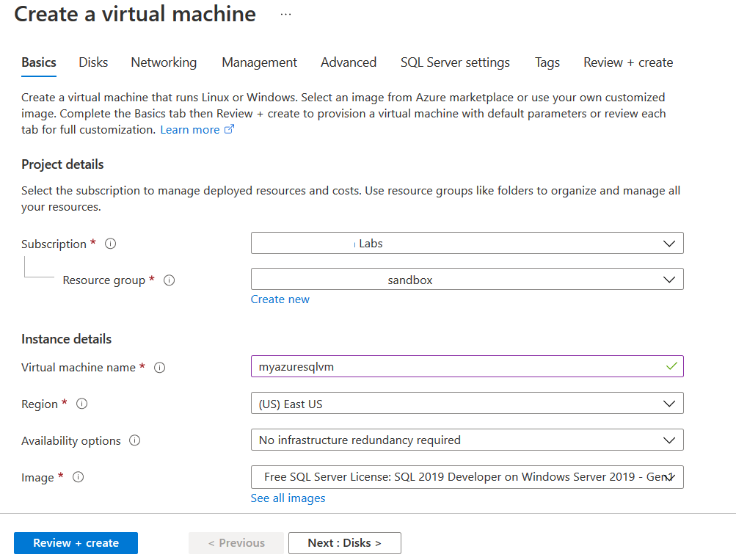Go to SQL Server settings tab
736x560 pixels.
pyautogui.click(x=455, y=62)
